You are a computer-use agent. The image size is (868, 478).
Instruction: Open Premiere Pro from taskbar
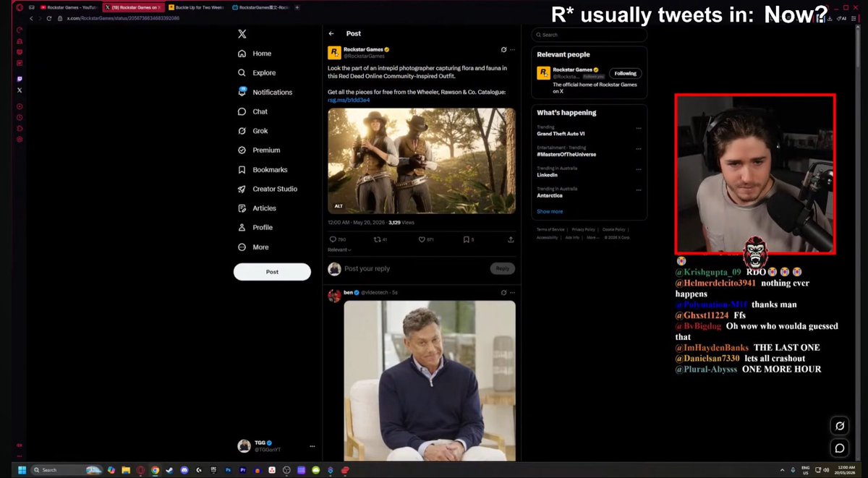click(242, 470)
